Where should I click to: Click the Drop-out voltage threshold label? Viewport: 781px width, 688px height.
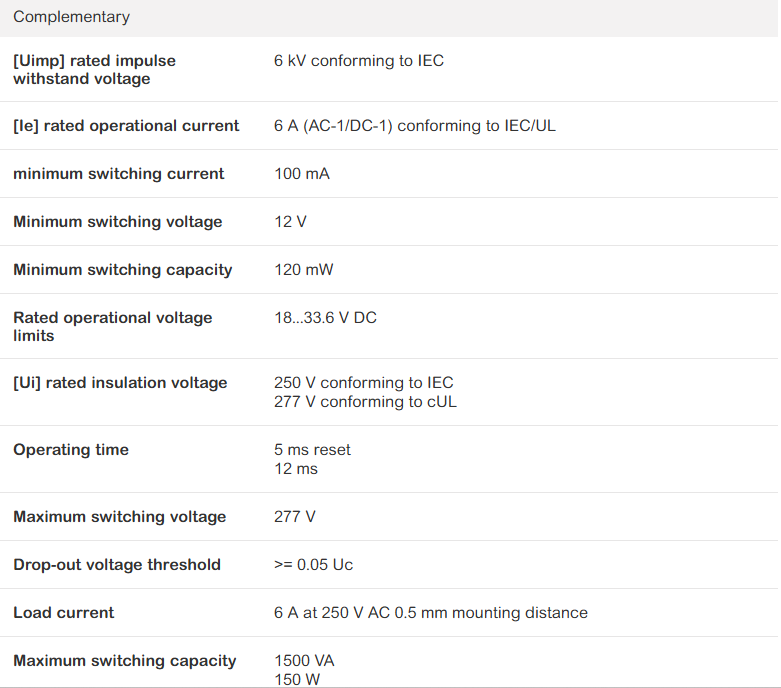click(117, 565)
